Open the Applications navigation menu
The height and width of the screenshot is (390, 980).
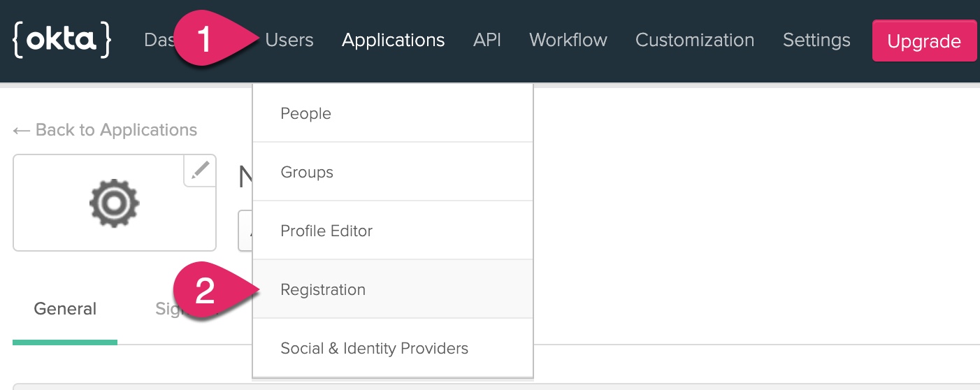(393, 40)
